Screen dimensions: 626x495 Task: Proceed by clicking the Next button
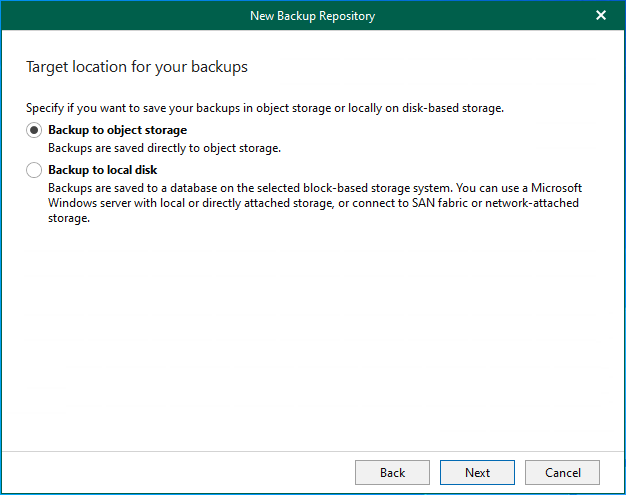(x=477, y=472)
